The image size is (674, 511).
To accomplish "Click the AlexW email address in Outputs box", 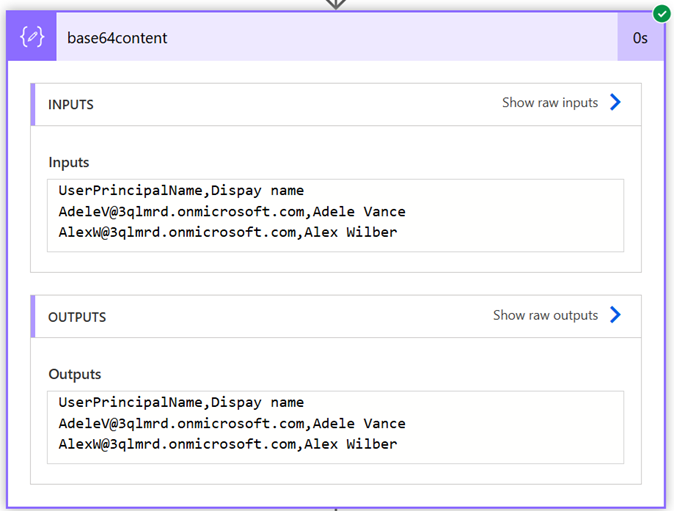I will pos(177,444).
